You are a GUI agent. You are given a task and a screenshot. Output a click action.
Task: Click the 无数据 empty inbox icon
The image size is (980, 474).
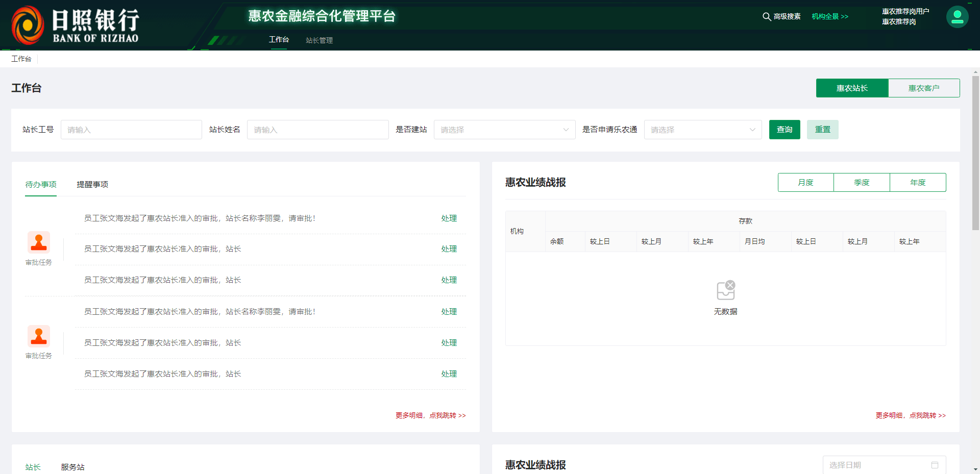click(x=726, y=290)
